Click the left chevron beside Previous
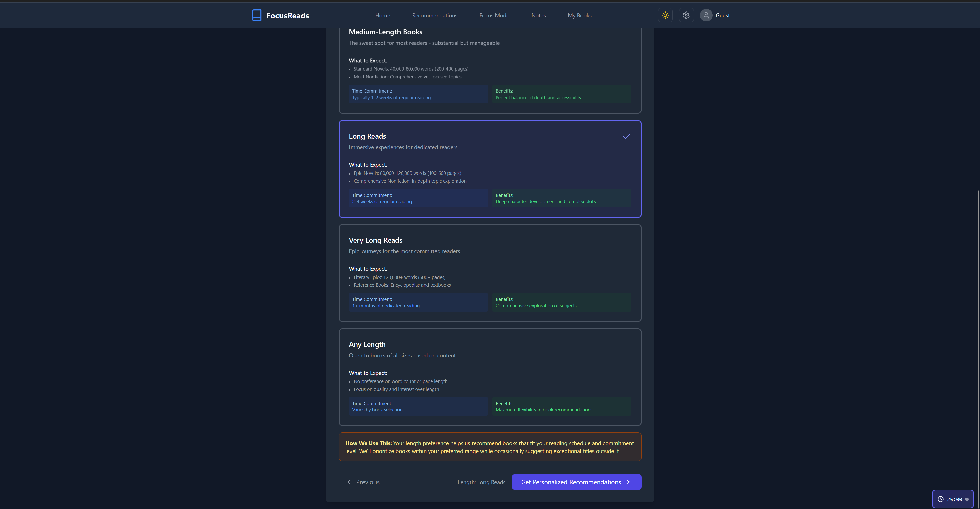Screen dimensions: 980x509 point(349,482)
